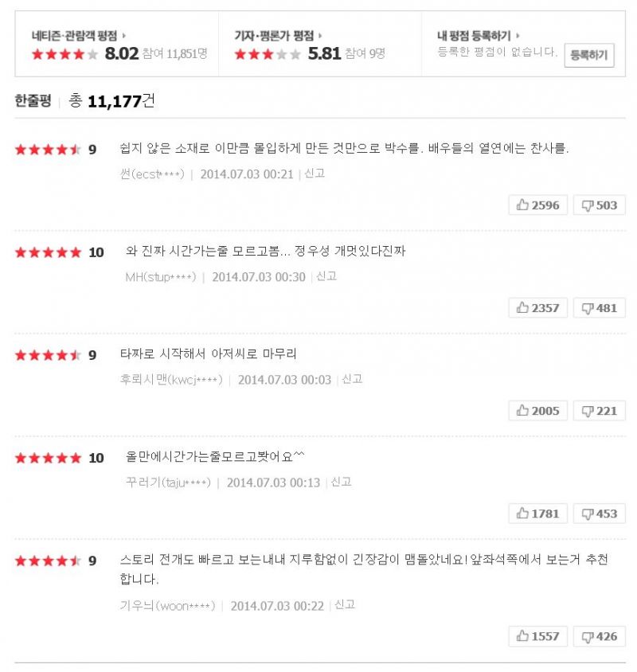Expand 내 평점 등록하기 arrow

click(x=518, y=36)
